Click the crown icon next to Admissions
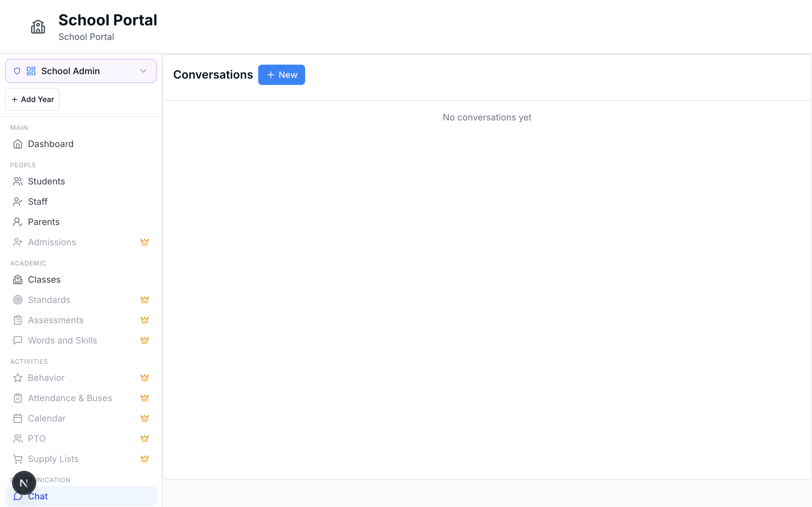Image resolution: width=812 pixels, height=507 pixels. coord(145,242)
